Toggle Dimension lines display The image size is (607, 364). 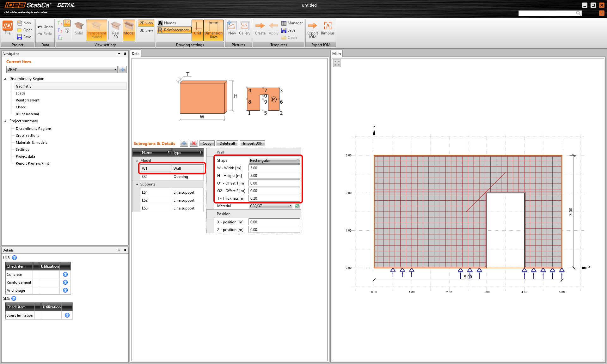coord(213,30)
